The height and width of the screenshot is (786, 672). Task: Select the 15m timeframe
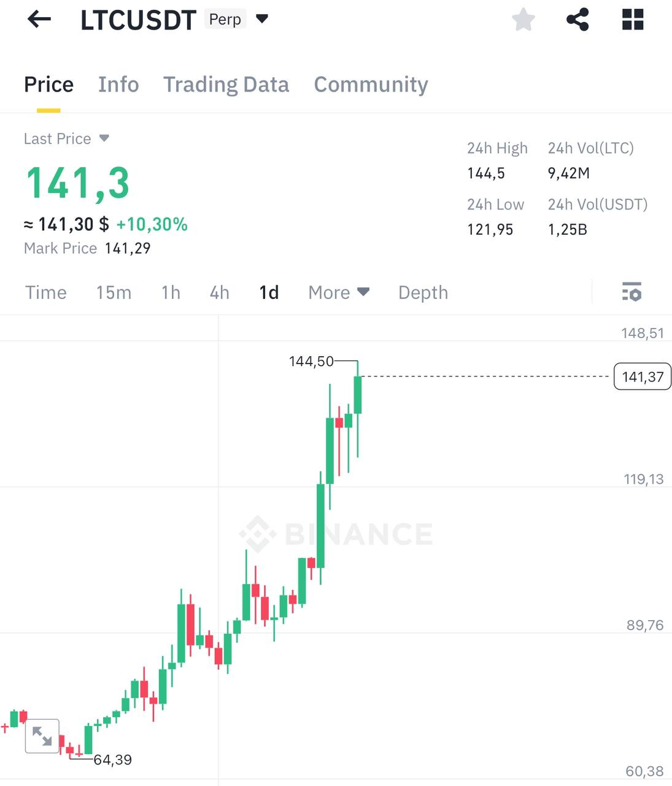[x=114, y=292]
